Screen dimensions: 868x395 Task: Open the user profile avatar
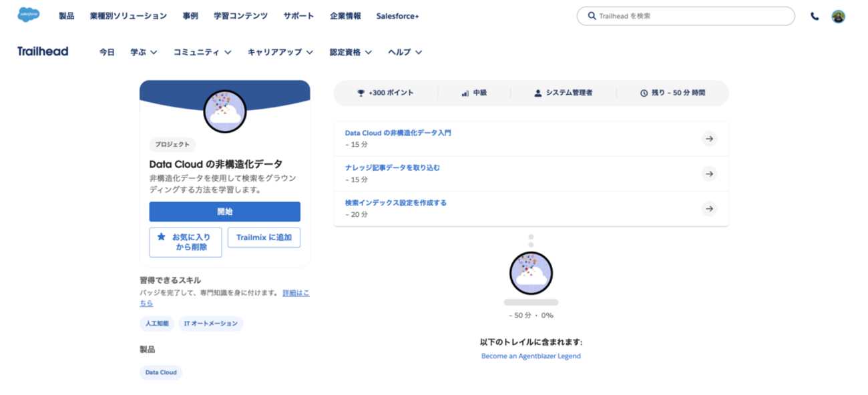pyautogui.click(x=839, y=16)
